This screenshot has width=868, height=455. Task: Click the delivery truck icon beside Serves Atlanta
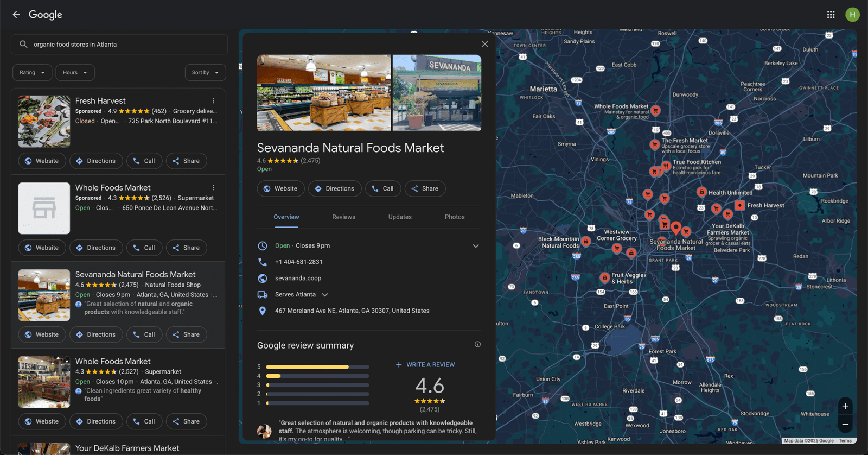coord(263,294)
